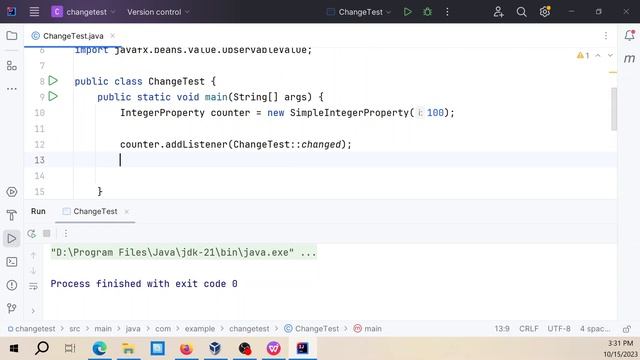Open the Git tool window

[12, 308]
